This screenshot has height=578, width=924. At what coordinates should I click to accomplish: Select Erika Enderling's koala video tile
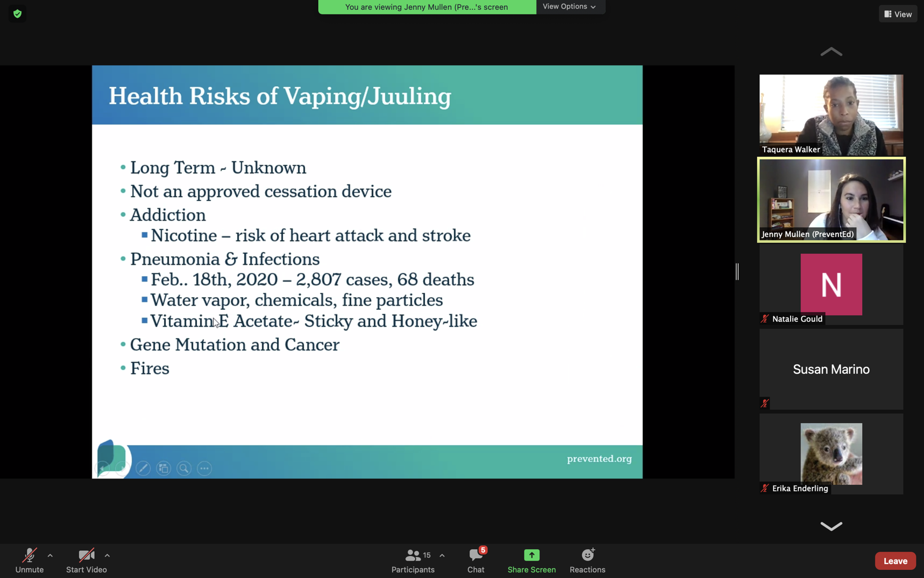pos(831,454)
